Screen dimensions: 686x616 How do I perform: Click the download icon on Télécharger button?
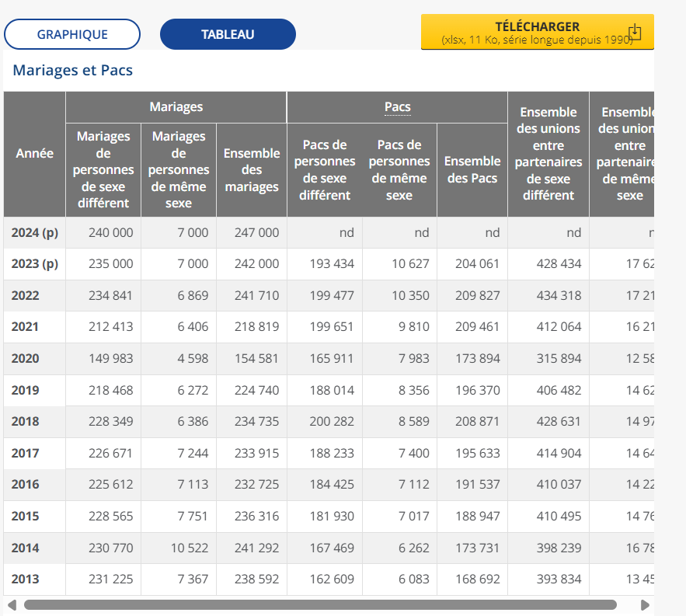(635, 32)
